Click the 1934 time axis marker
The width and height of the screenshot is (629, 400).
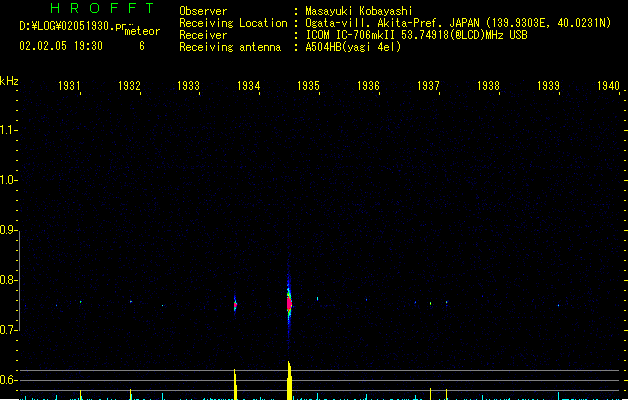pos(248,86)
